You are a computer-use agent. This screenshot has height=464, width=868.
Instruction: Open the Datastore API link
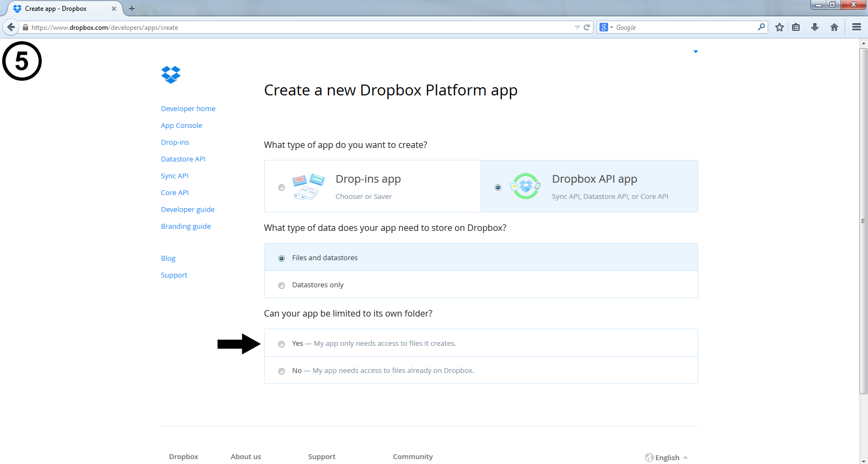[x=183, y=159]
